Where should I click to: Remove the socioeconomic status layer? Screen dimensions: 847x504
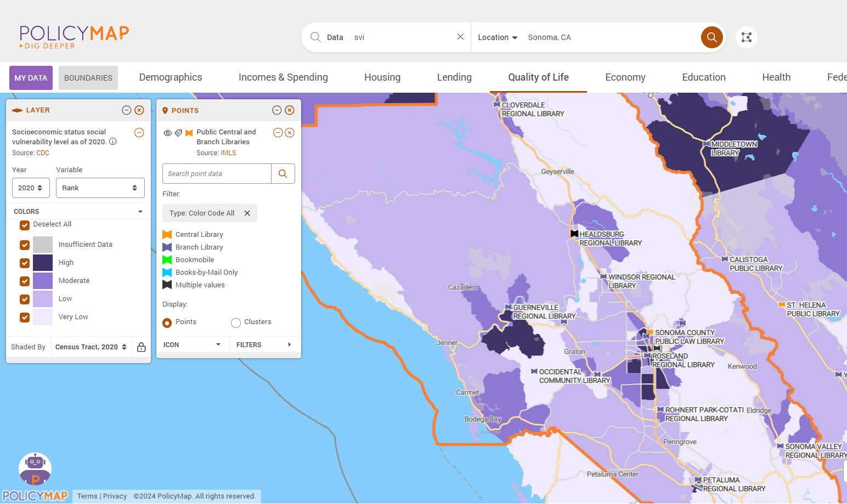(139, 133)
